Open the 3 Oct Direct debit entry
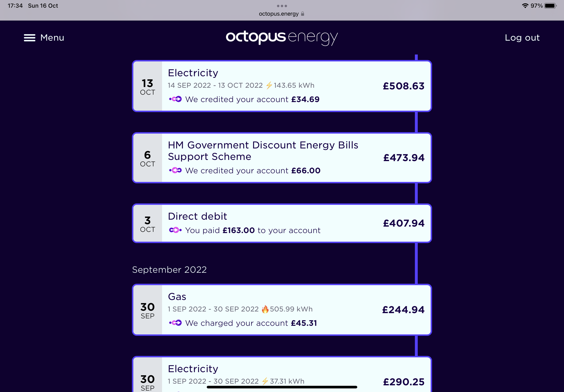 (x=282, y=223)
